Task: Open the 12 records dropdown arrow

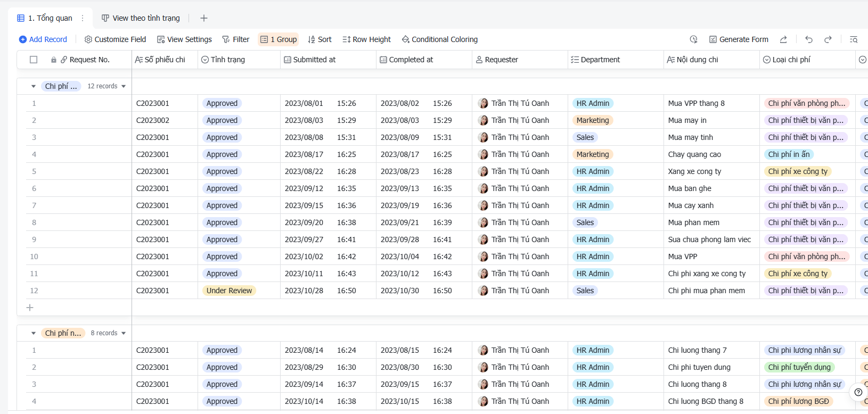Action: [124, 86]
